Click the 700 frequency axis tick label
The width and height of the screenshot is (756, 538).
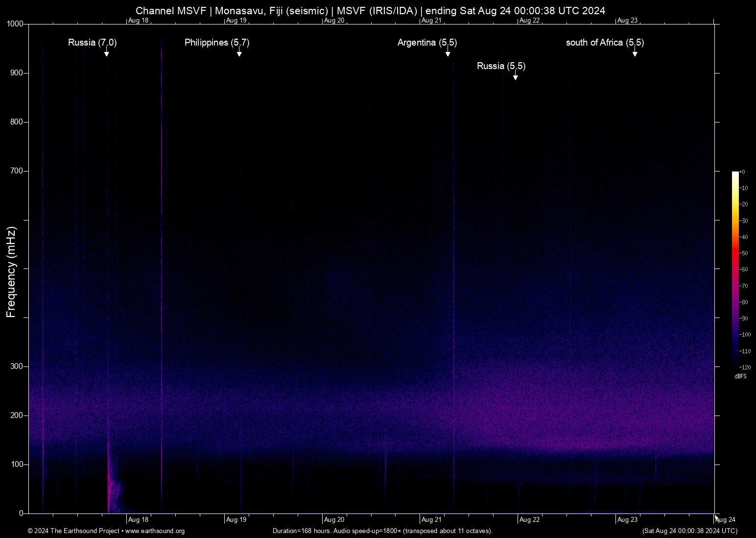coord(17,171)
